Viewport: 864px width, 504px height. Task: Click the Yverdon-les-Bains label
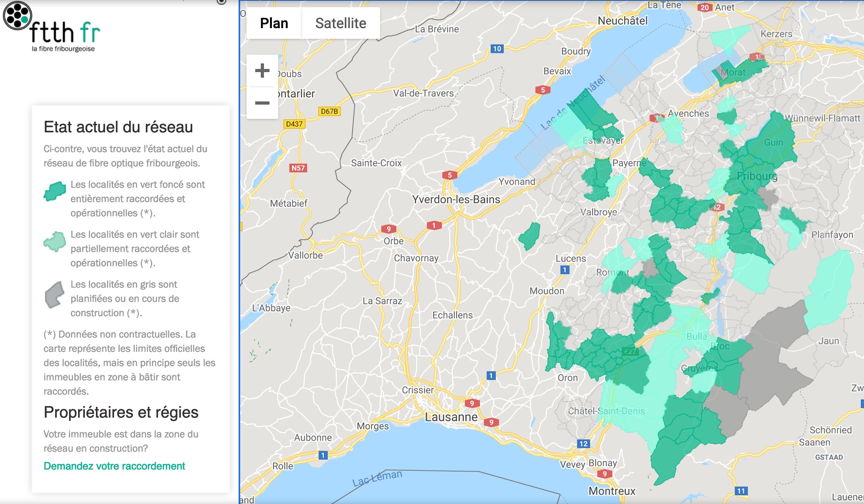point(456,199)
